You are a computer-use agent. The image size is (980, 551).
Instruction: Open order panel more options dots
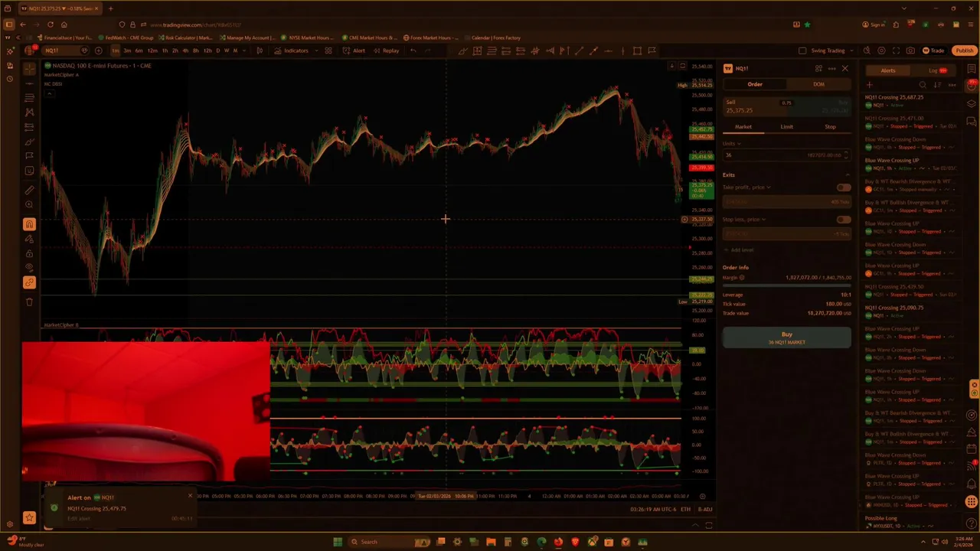pyautogui.click(x=831, y=68)
